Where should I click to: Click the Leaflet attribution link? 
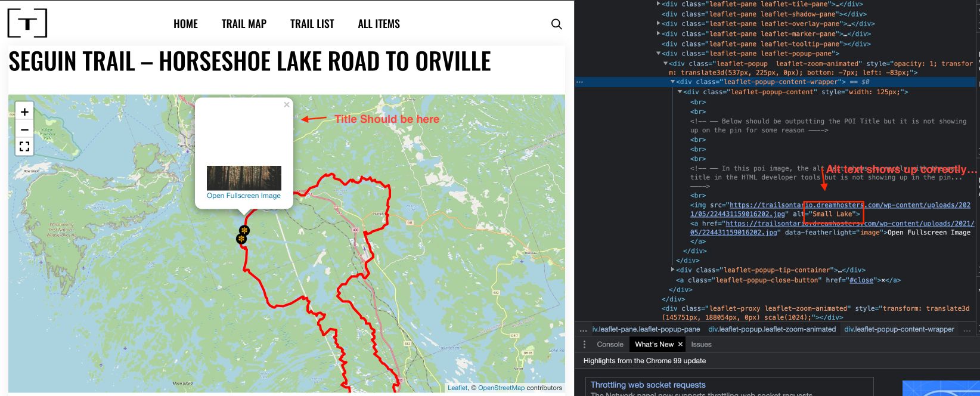(x=458, y=388)
